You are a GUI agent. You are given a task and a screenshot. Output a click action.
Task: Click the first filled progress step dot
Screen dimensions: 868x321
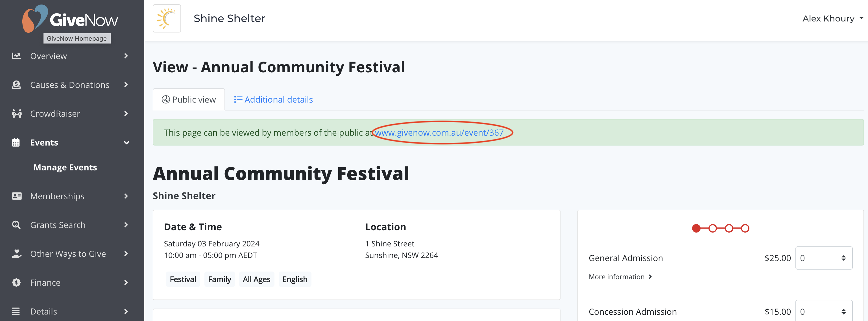tap(696, 228)
